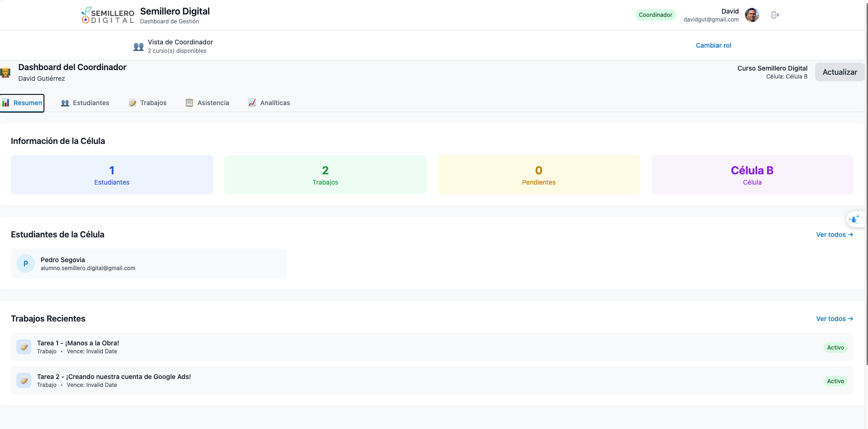Click the Semillero Digital header title

tap(175, 11)
